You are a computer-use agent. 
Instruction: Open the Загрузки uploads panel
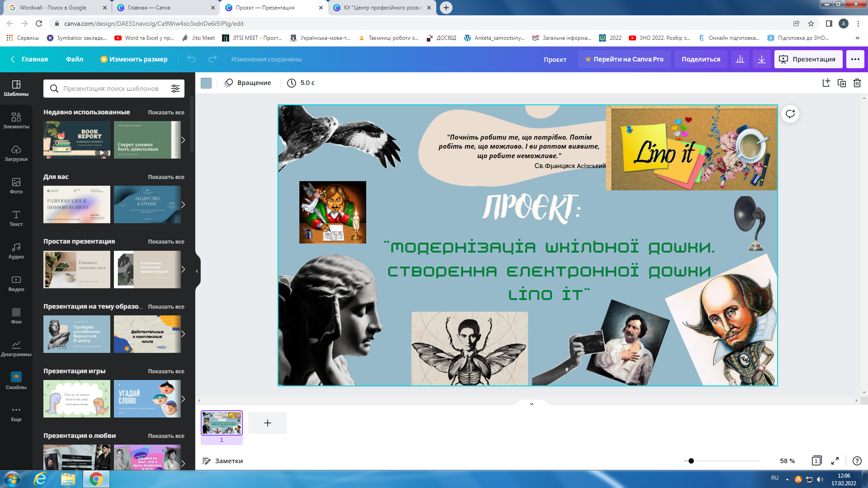(16, 153)
